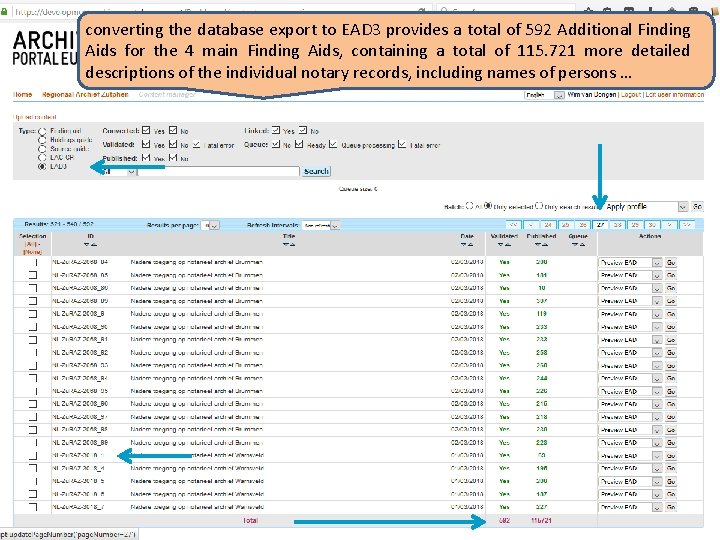The width and height of the screenshot is (720, 540).
Task: Click into the search text field
Action: click(x=219, y=171)
